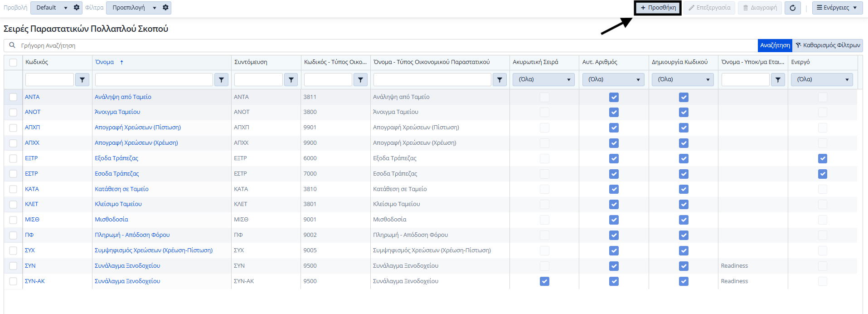This screenshot has width=868, height=314.
Task: Click Readiness cell in ΣΥΝ row
Action: (734, 266)
